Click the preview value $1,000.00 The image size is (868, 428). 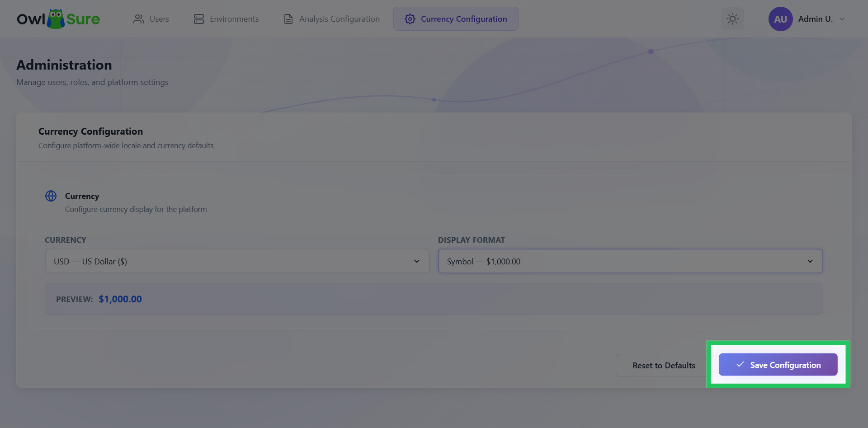(120, 299)
